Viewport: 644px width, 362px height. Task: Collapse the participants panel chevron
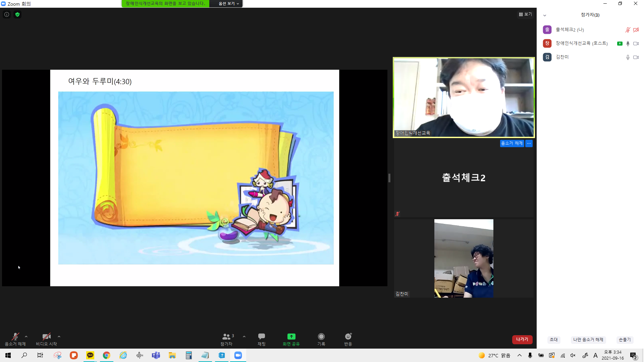coord(545,15)
